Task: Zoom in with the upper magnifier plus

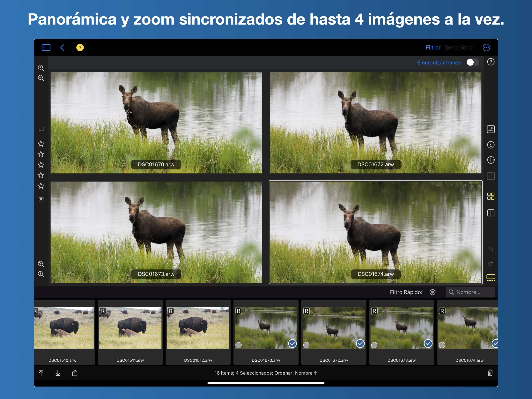Action: click(41, 68)
